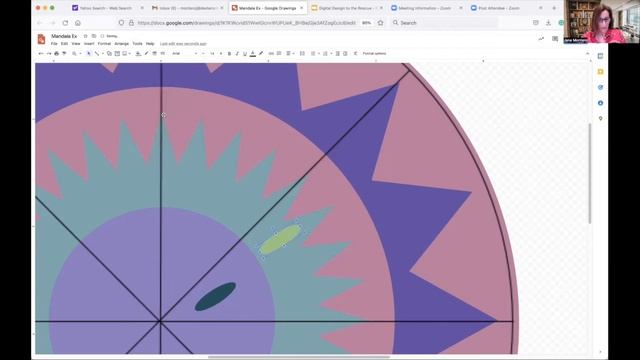This screenshot has height=360, width=640.
Task: Open the Arial font dropdown
Action: 184,53
